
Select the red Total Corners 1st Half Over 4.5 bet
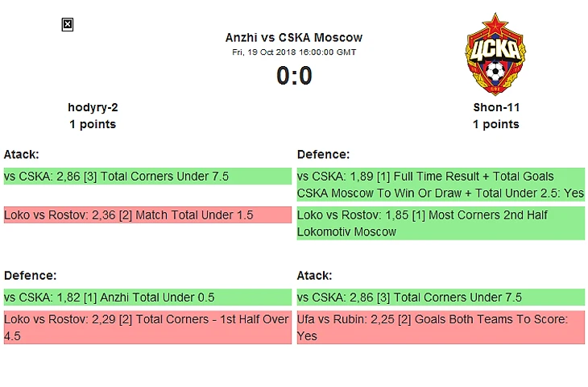(147, 327)
